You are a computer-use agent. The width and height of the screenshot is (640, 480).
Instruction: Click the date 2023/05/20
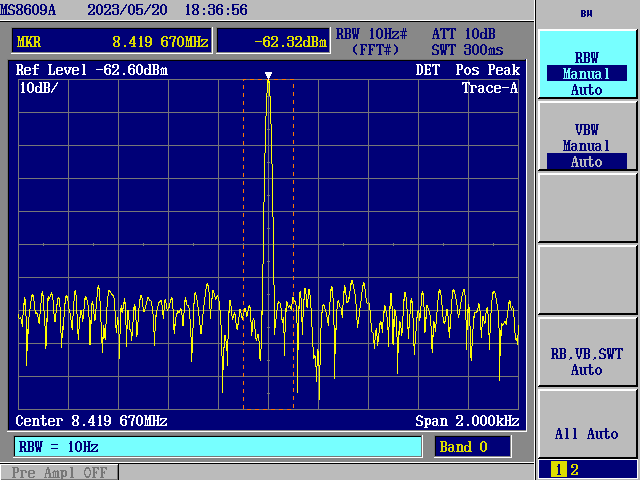[127, 9]
